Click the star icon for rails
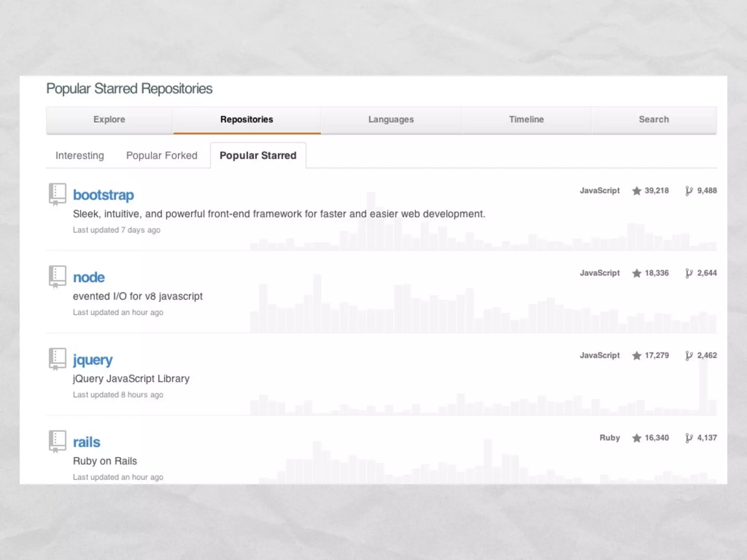 pyautogui.click(x=636, y=438)
